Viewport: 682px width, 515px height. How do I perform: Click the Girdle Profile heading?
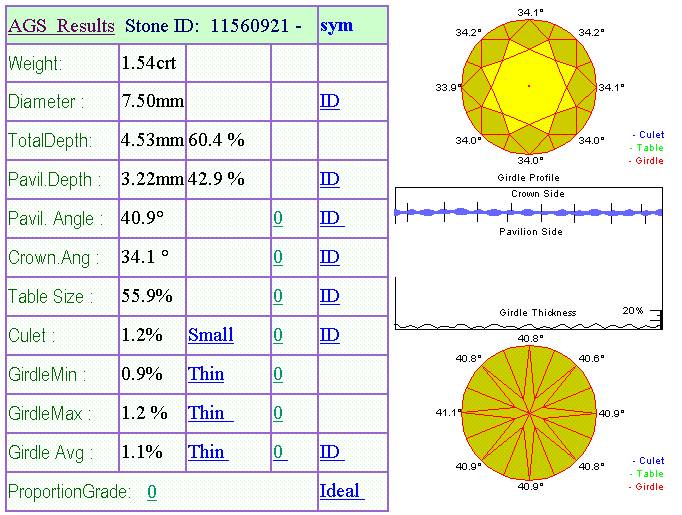[528, 177]
